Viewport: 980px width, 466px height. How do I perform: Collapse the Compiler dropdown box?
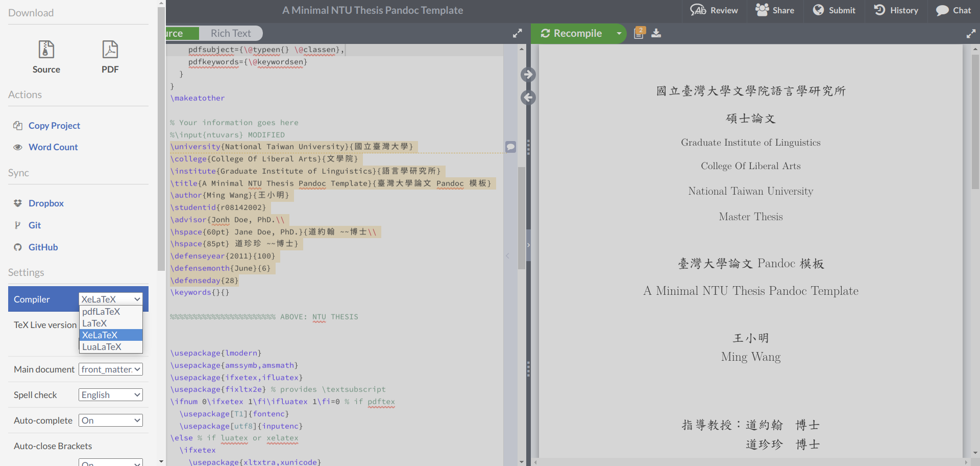(111, 299)
